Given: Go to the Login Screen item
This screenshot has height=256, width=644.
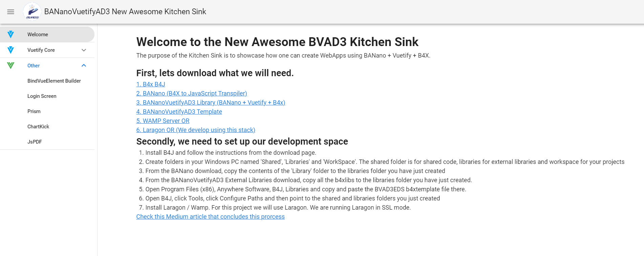Looking at the screenshot, I should [42, 96].
